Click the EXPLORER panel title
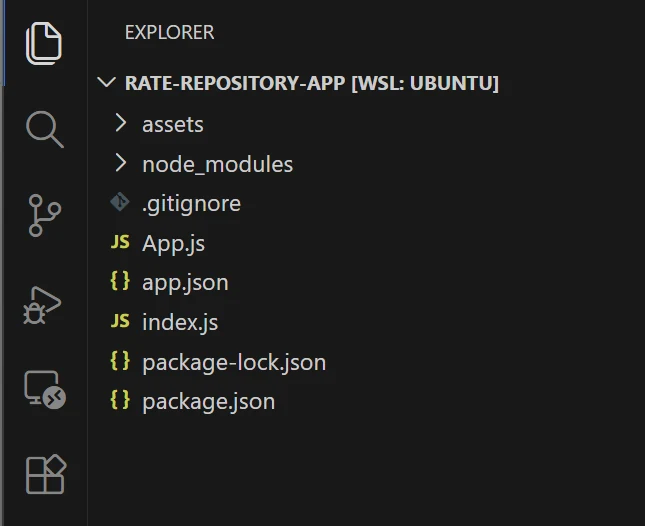 tap(169, 32)
